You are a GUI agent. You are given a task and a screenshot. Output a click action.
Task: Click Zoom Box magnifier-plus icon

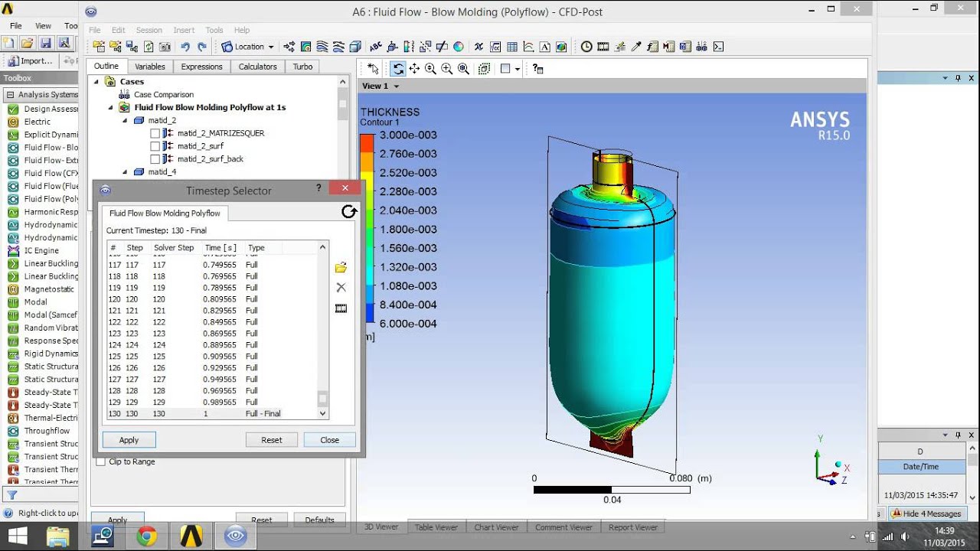pyautogui.click(x=446, y=69)
